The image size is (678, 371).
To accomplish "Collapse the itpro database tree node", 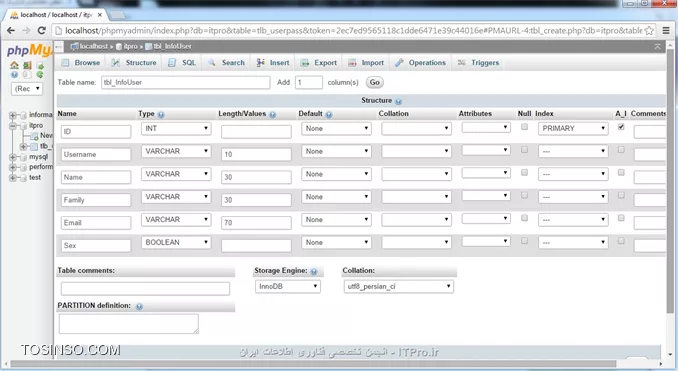I will (13, 126).
